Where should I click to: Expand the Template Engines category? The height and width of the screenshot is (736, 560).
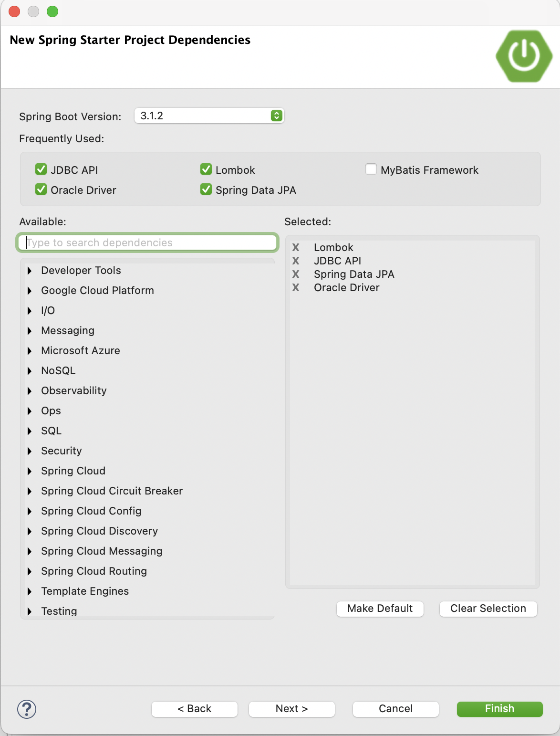tap(30, 591)
